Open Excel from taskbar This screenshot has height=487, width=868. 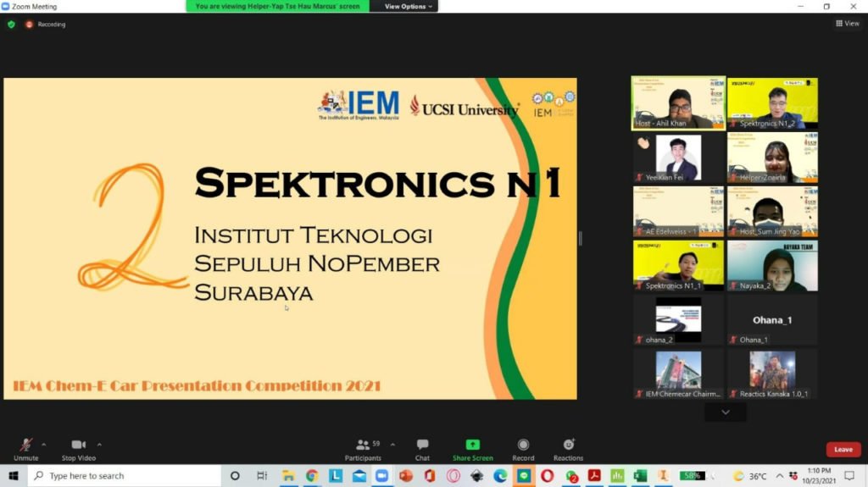coord(641,476)
